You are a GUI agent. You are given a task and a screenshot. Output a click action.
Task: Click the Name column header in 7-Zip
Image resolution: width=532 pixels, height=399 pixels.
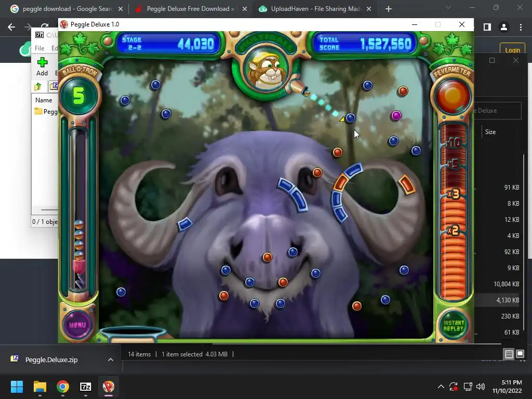pos(44,100)
